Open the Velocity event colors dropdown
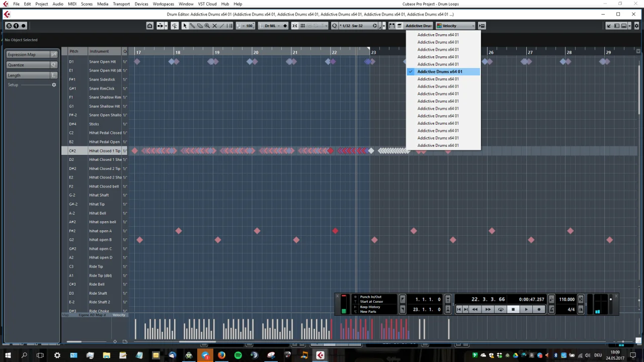The width and height of the screenshot is (644, 362). (x=455, y=26)
